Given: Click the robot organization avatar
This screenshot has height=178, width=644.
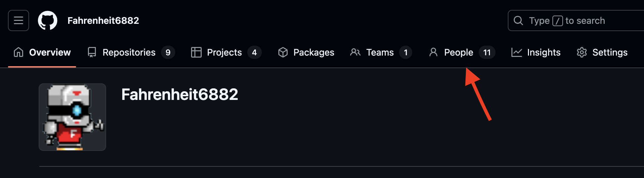Looking at the screenshot, I should [72, 117].
